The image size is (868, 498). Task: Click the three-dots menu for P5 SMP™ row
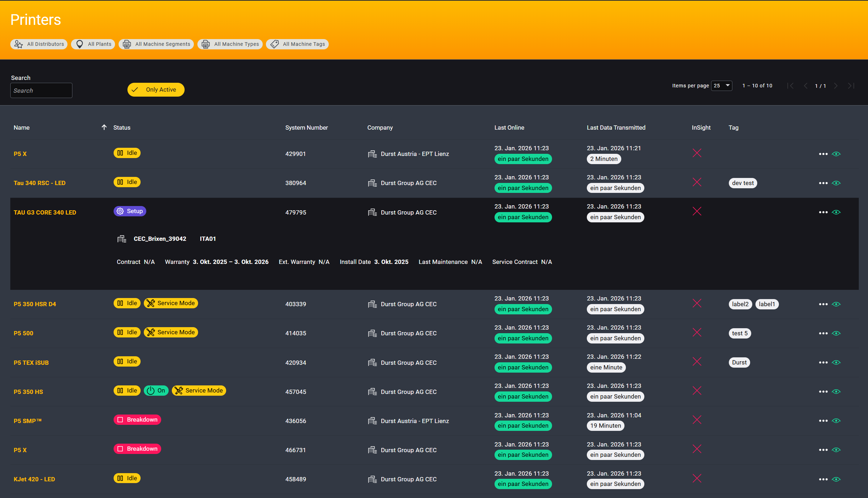coord(823,421)
